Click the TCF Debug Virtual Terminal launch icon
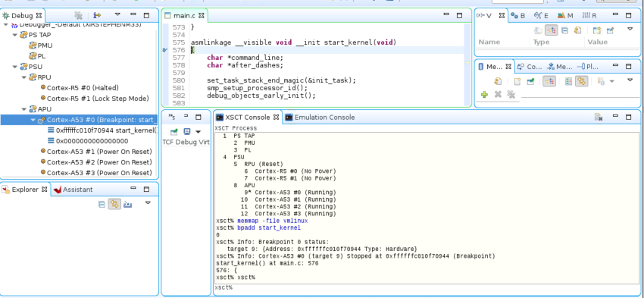This screenshot has width=644, height=298. pos(174,132)
